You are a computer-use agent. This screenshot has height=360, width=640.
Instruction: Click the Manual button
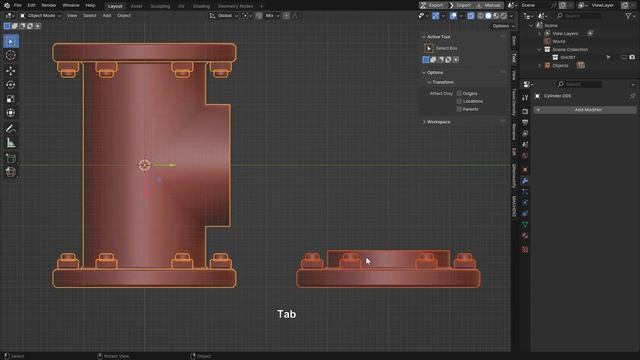click(x=489, y=5)
